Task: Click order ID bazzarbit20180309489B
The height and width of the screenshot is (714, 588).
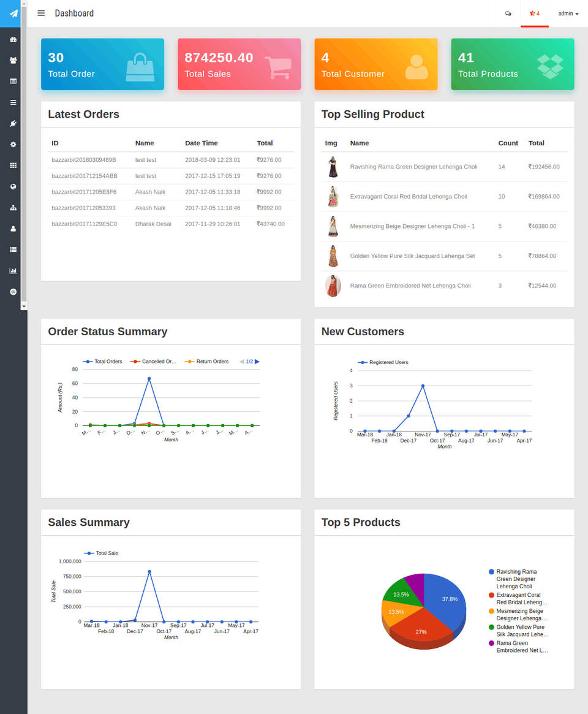Action: (x=84, y=160)
